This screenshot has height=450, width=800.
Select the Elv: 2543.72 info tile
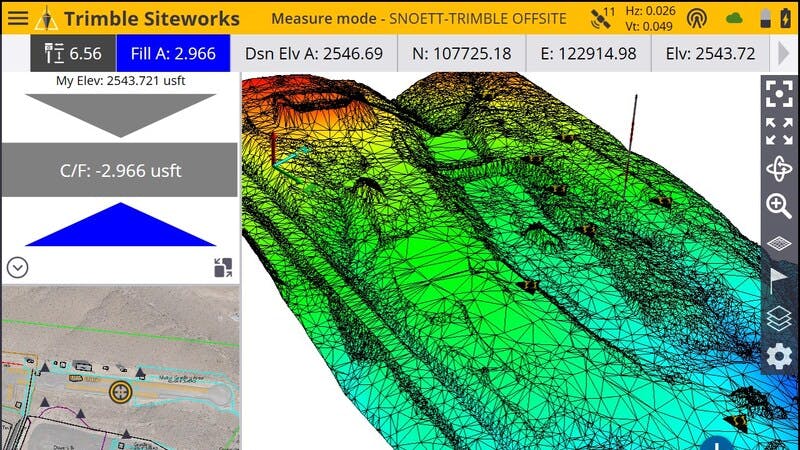click(711, 53)
